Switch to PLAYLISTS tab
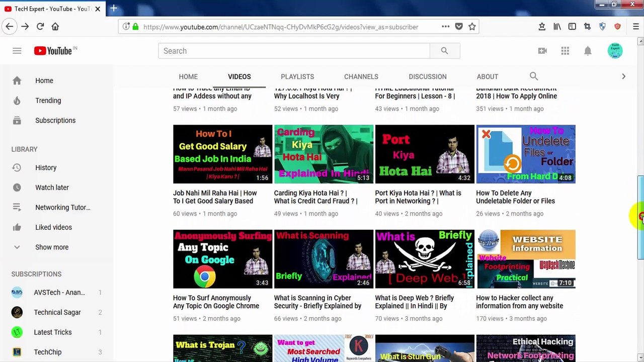This screenshot has width=644, height=362. [x=297, y=76]
